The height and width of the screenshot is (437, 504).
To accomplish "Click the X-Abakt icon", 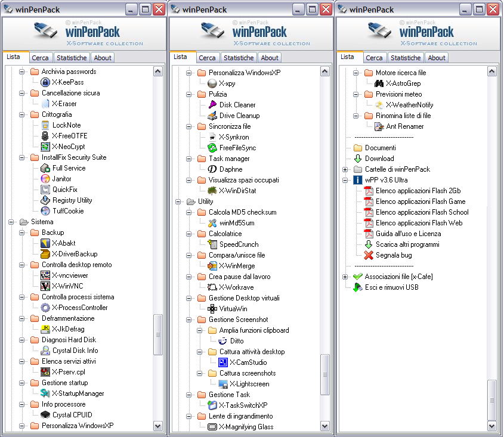I will [x=45, y=243].
